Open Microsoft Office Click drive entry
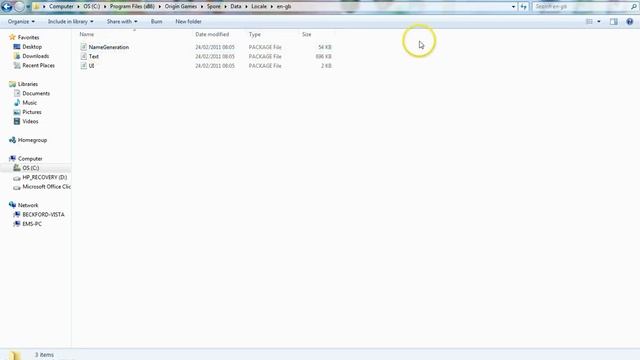This screenshot has width=640, height=360. tap(47, 187)
